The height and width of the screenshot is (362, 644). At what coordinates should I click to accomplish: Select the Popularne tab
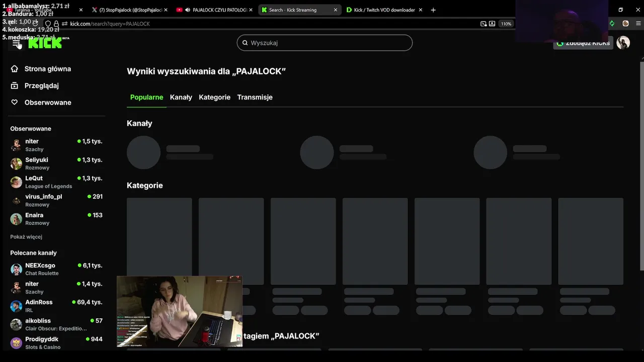pyautogui.click(x=146, y=97)
